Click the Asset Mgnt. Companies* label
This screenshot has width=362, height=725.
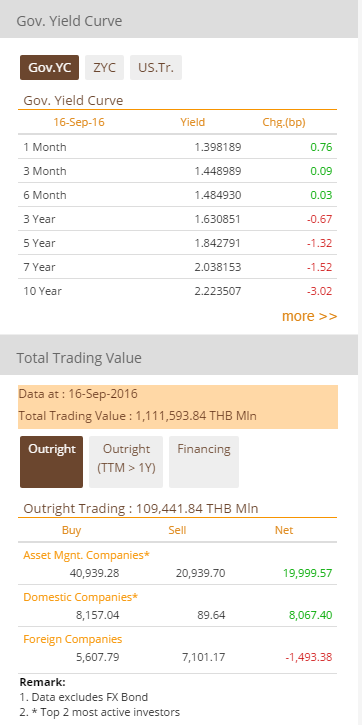pos(86,555)
